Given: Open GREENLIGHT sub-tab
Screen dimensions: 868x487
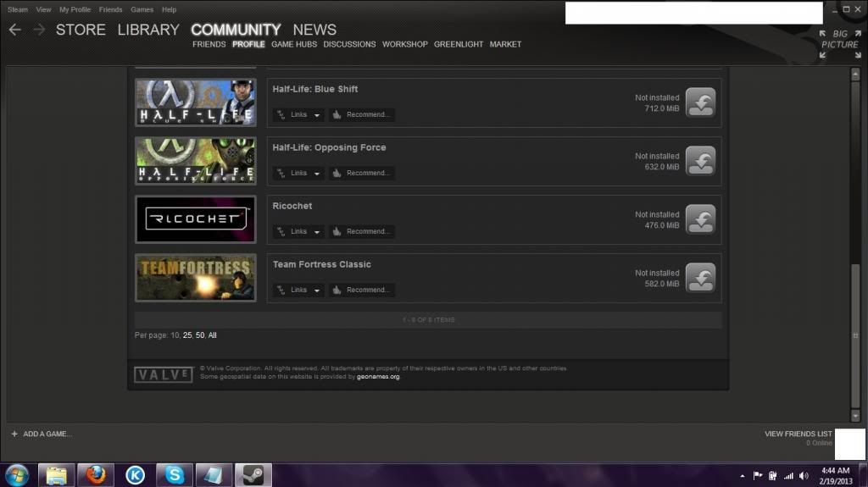Looking at the screenshot, I should point(459,44).
